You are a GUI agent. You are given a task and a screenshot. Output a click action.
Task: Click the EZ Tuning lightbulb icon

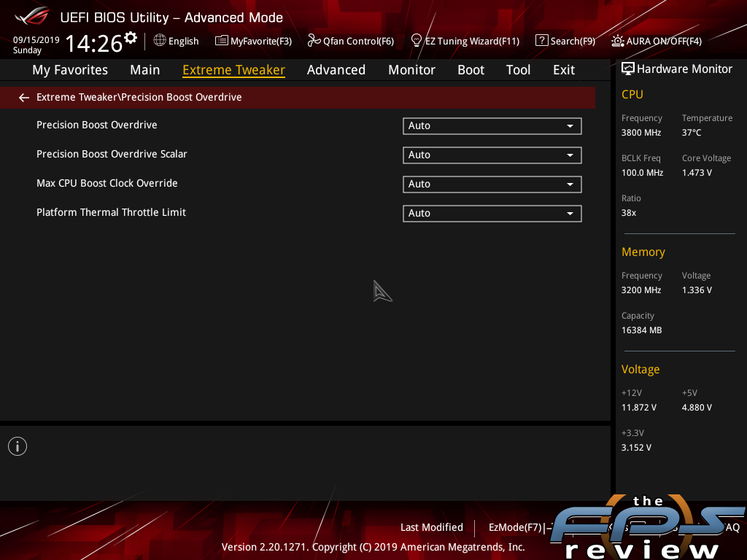tap(416, 41)
